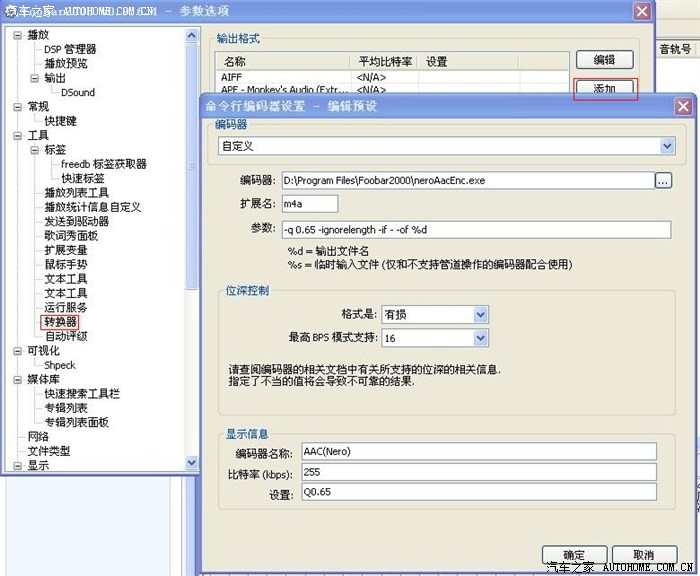Select 专辑列表 in the tree
The width and height of the screenshot is (700, 576).
[x=66, y=408]
